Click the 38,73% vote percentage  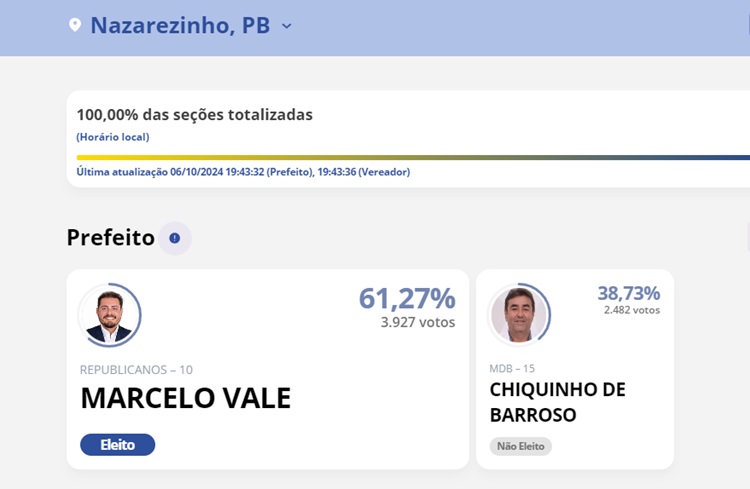628,293
